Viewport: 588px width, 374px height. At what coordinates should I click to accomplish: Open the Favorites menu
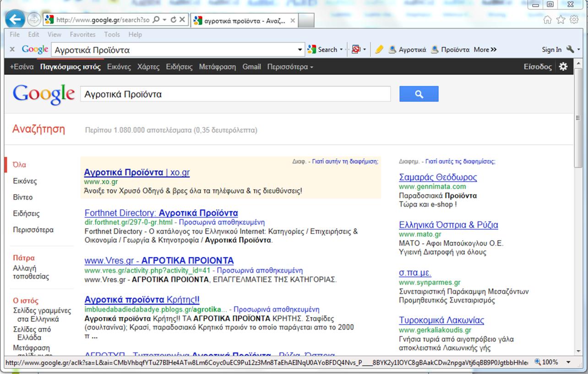(x=82, y=34)
